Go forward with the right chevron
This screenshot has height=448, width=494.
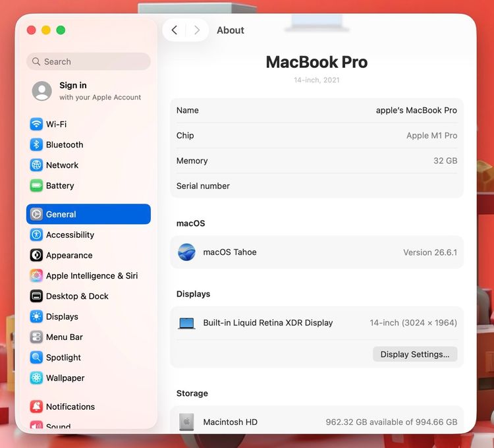[197, 30]
